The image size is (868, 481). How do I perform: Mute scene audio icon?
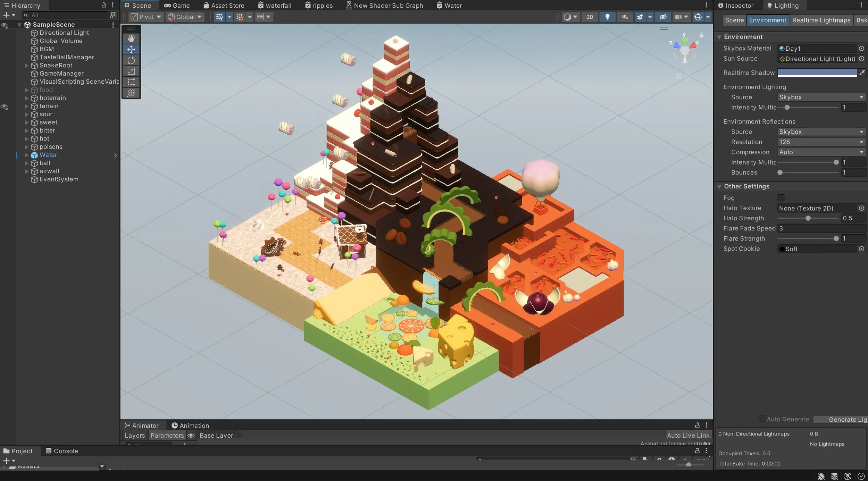click(x=625, y=17)
